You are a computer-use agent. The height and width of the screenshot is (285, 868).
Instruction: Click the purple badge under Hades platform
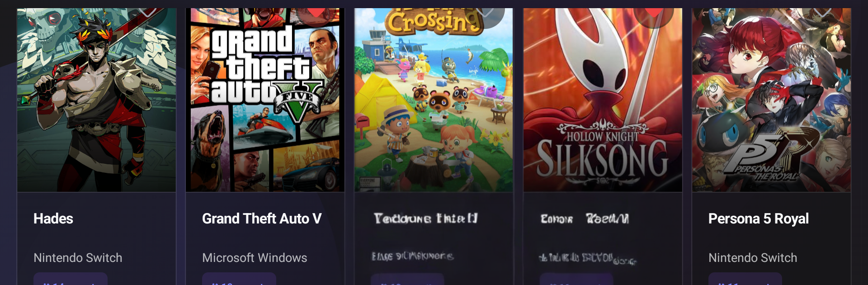click(71, 279)
